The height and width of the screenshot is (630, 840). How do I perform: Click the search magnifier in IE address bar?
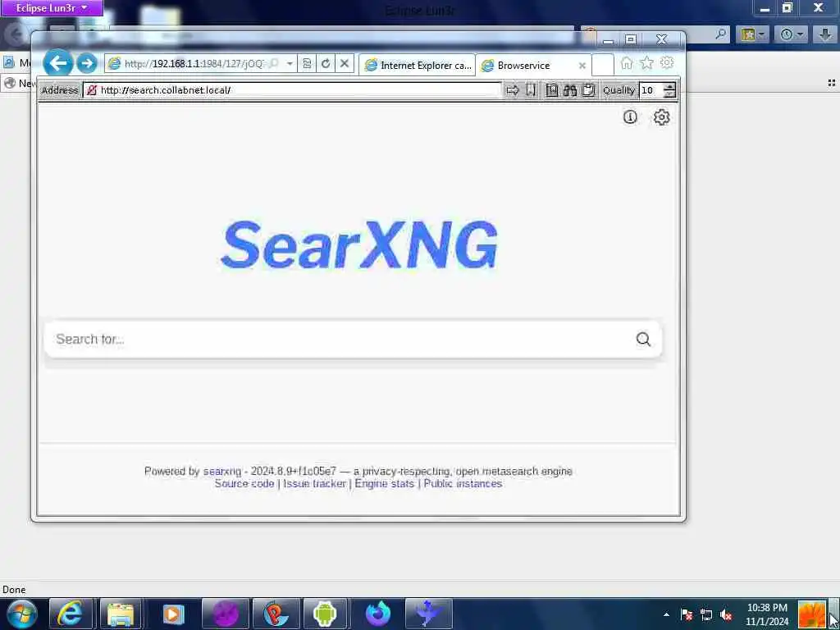coord(274,64)
